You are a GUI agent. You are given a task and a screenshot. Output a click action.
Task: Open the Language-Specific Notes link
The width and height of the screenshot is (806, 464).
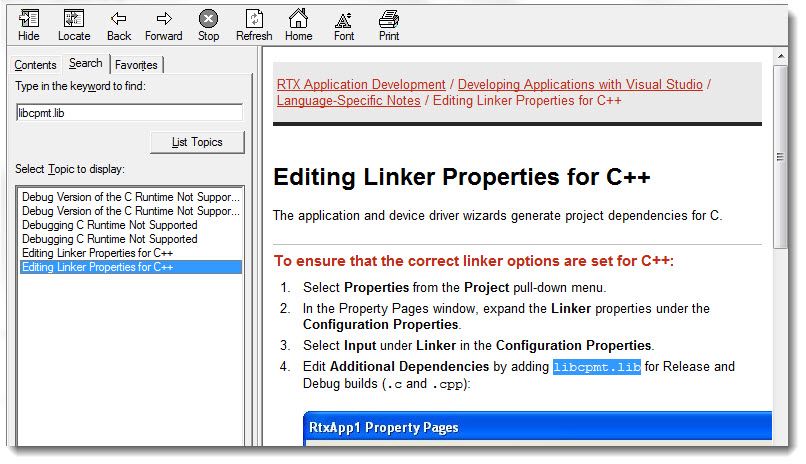(x=348, y=101)
